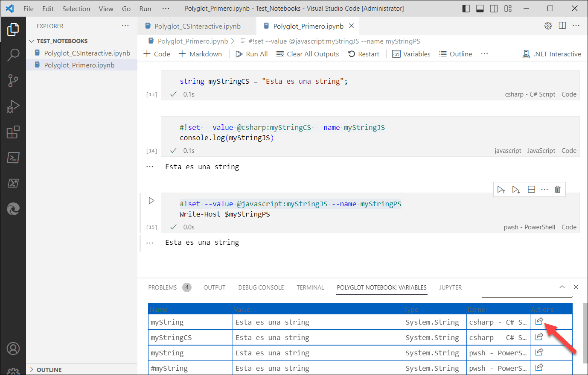Open Run and Debug view

[13, 106]
